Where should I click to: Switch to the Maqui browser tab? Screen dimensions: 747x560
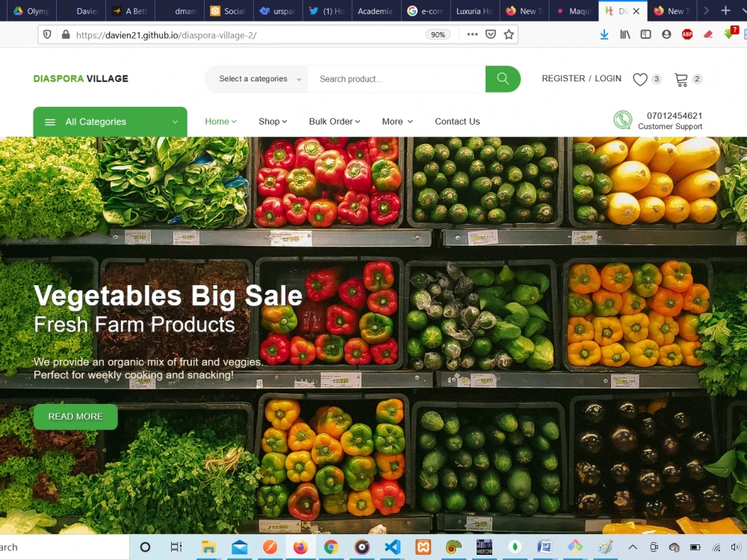click(573, 10)
